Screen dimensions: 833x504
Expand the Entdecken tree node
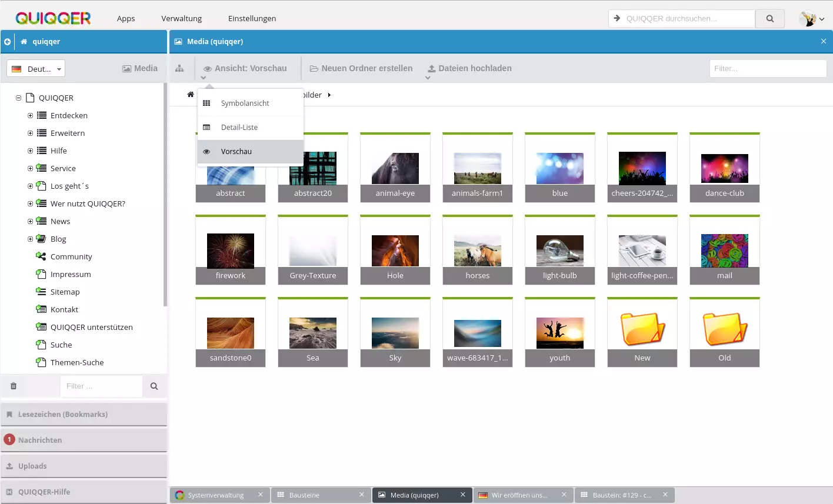click(x=30, y=116)
